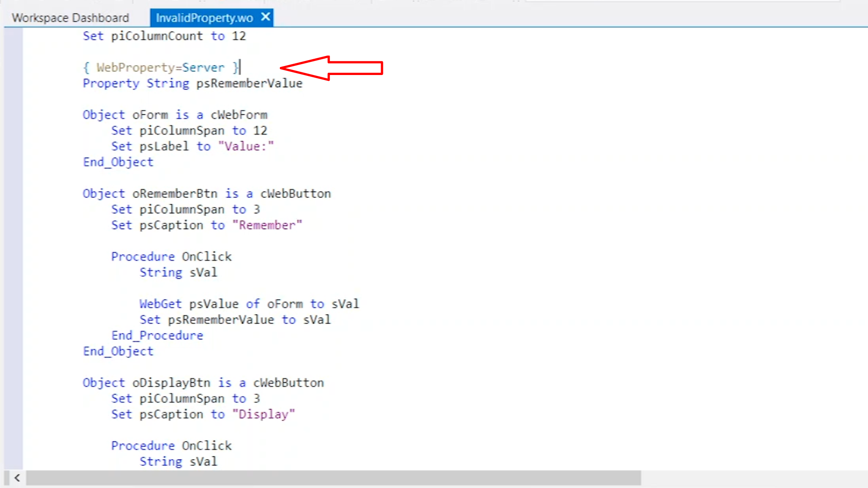Click psRememberValue in the Property String line

coord(249,84)
